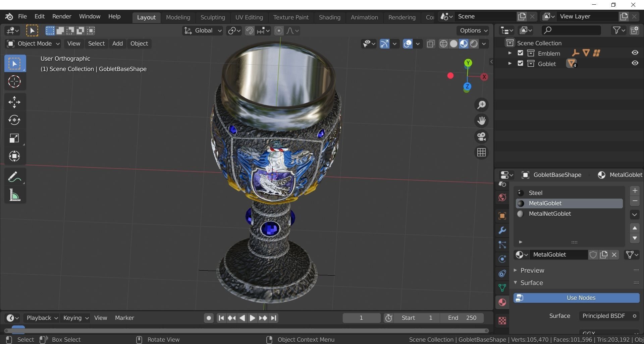The image size is (644, 344).
Task: Open the Playback dropdown menu
Action: click(42, 318)
